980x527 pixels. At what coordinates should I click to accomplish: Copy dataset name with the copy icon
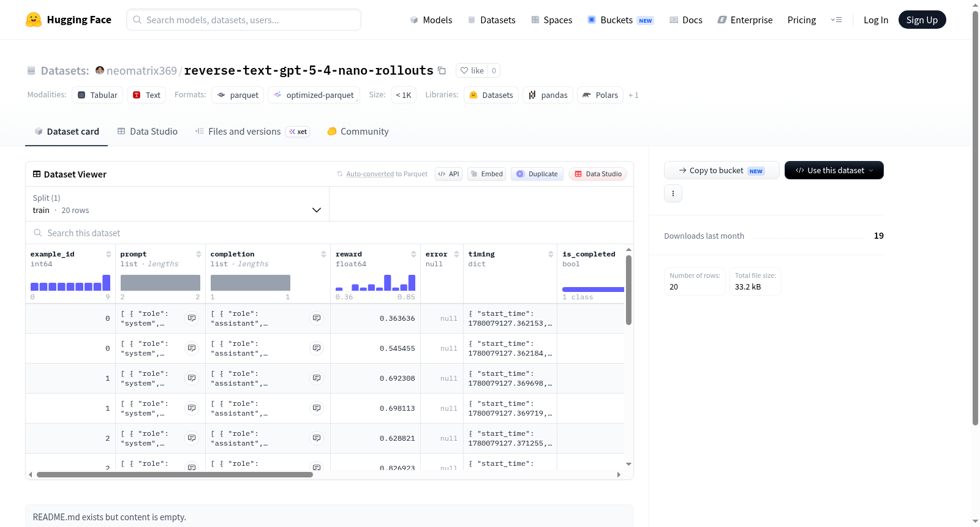click(x=442, y=70)
